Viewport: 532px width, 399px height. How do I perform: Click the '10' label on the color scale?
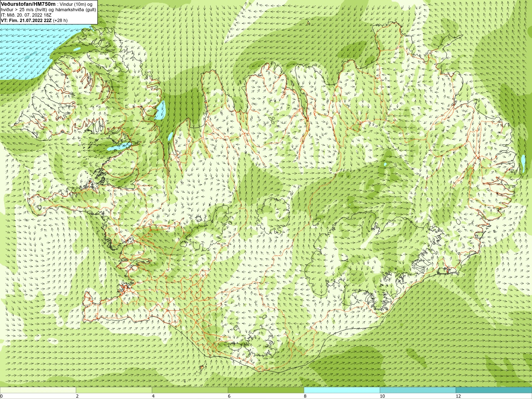coord(382,396)
